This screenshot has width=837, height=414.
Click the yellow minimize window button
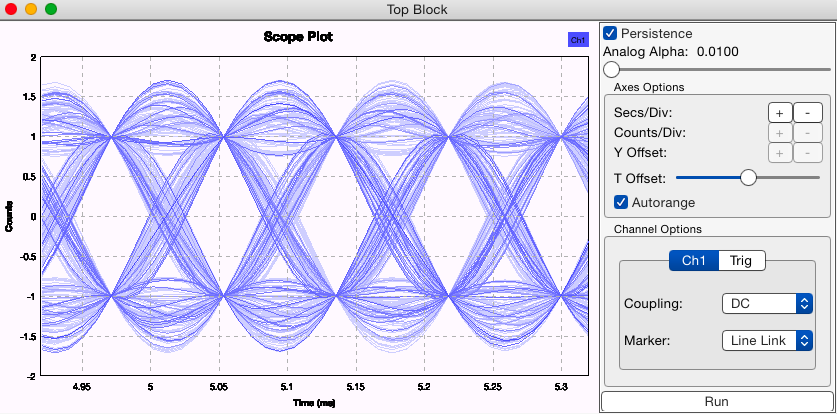pos(31,9)
